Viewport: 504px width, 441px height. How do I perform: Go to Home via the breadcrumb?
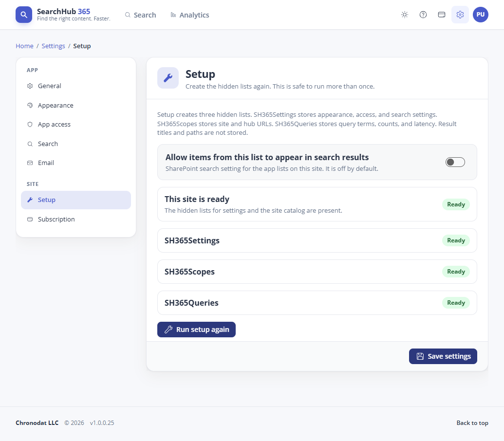pyautogui.click(x=24, y=46)
